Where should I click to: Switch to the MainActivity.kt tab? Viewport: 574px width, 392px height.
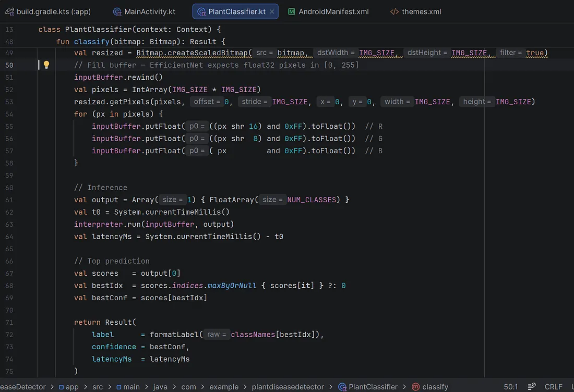tap(144, 11)
